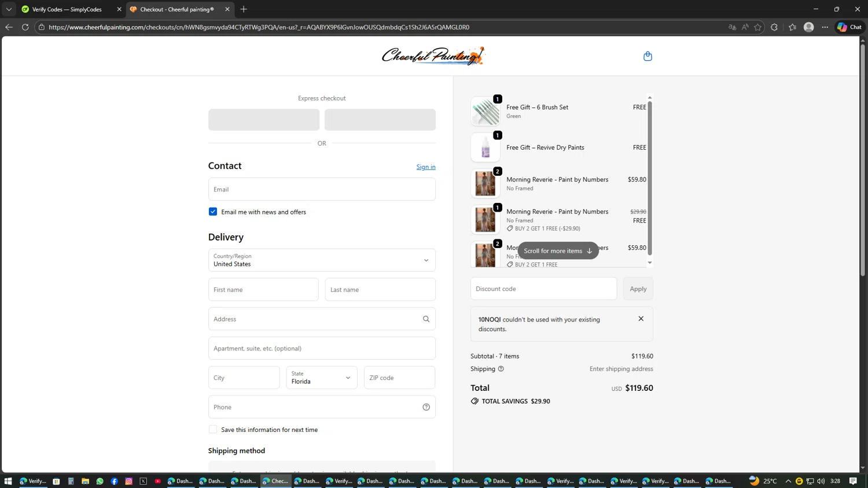This screenshot has height=488, width=868.
Task: Open the browser extensions icon
Action: click(x=774, y=27)
